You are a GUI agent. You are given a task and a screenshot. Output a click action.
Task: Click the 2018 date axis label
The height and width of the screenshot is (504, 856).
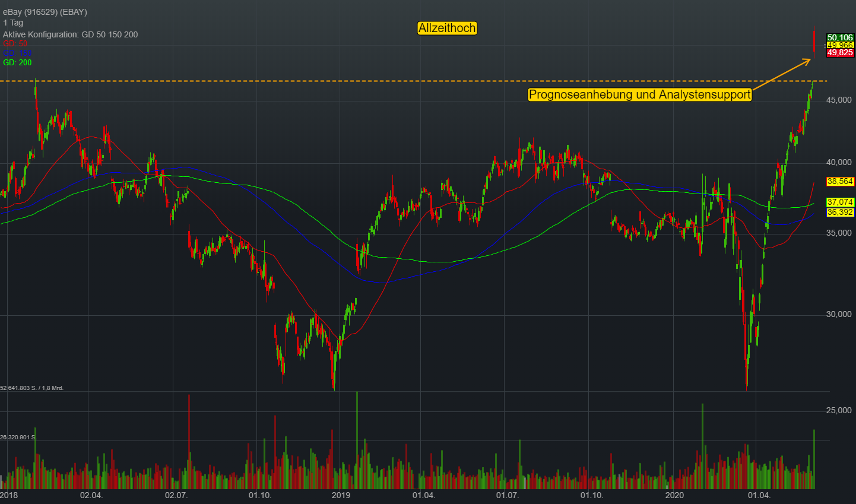coord(9,495)
